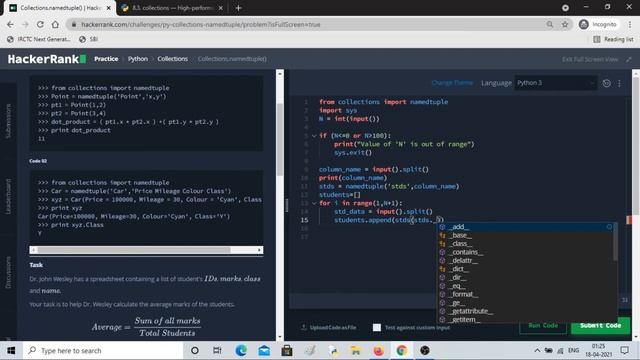This screenshot has width=640, height=360.
Task: Select __class__ from autocomplete list
Action: [x=526, y=244]
